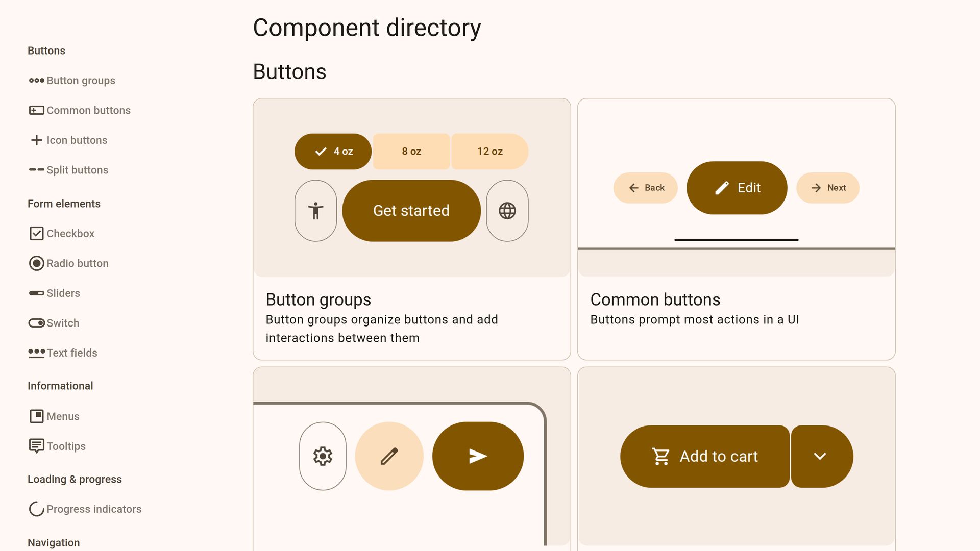Select the 4 oz checked option
The image size is (980, 551).
[x=333, y=152]
